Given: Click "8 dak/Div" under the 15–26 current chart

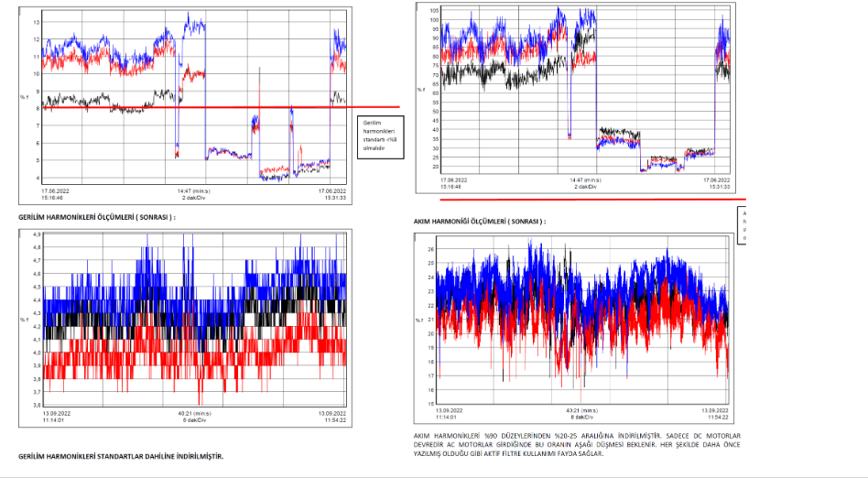Looking at the screenshot, I should tap(580, 417).
